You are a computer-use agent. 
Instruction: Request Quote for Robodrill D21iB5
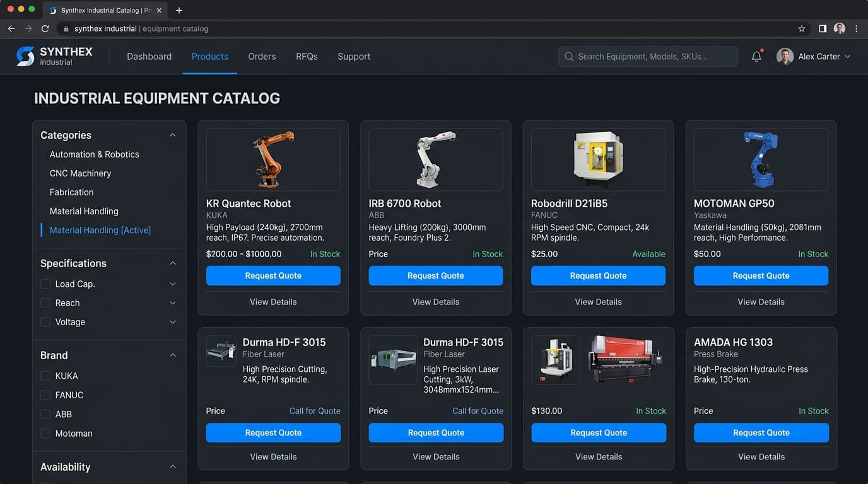point(598,275)
